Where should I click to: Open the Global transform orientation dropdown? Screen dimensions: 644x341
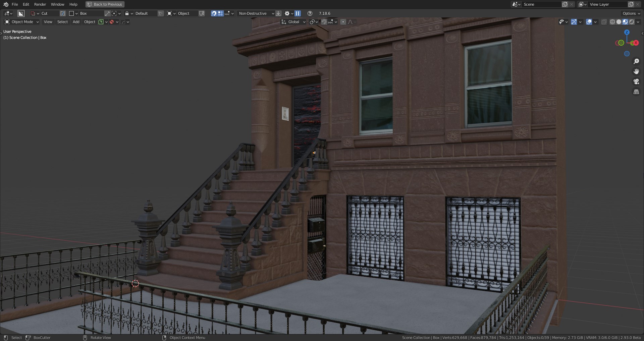click(293, 22)
